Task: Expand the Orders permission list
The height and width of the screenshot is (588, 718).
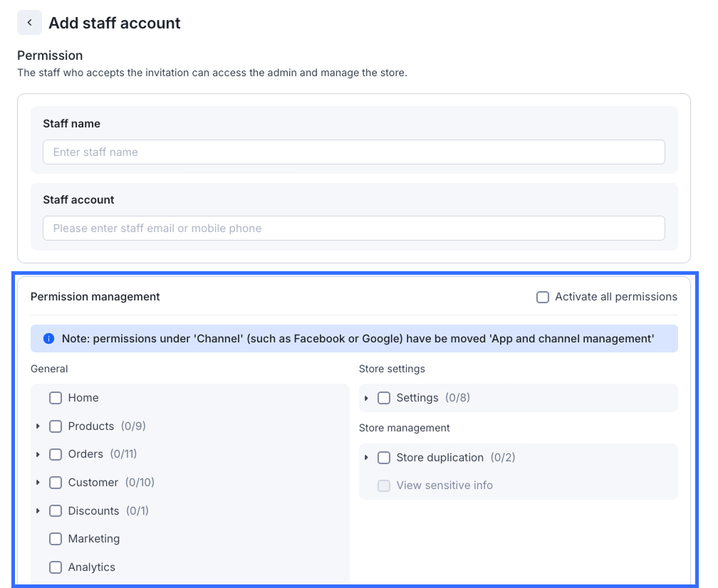Action: coord(38,454)
